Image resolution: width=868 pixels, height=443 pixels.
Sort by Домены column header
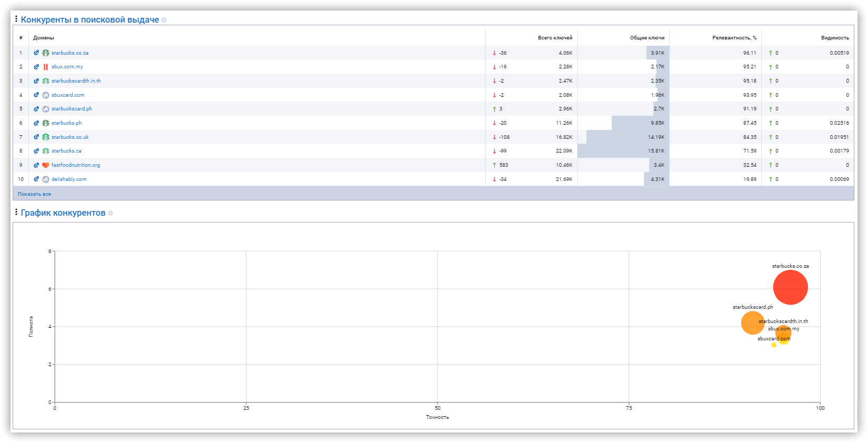[x=44, y=38]
